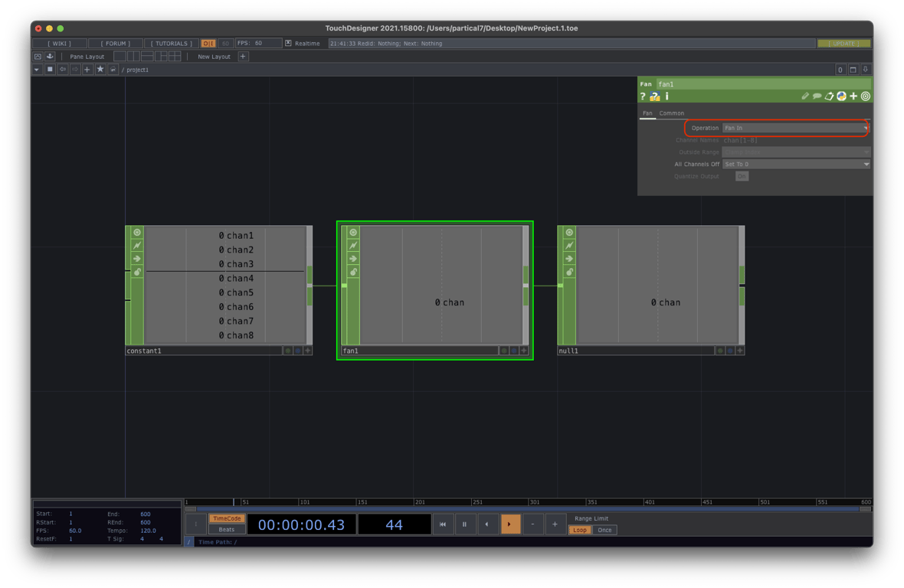Open the All Channels Off dropdown

pos(796,164)
